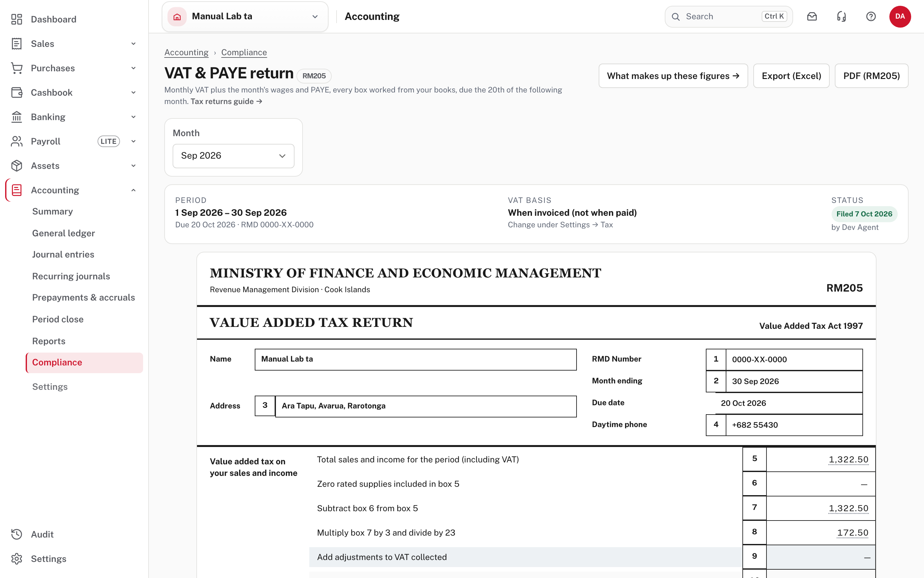Expand the Payroll menu chevron

[133, 141]
